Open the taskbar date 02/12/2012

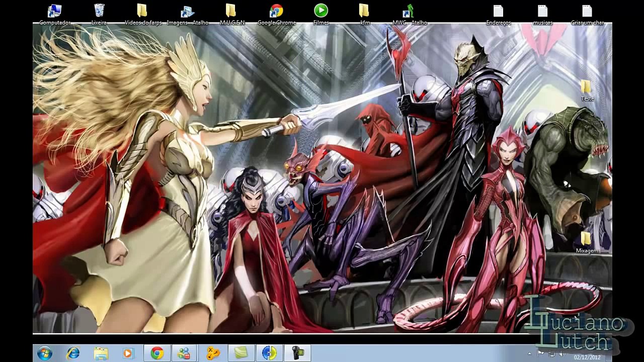[588, 357]
